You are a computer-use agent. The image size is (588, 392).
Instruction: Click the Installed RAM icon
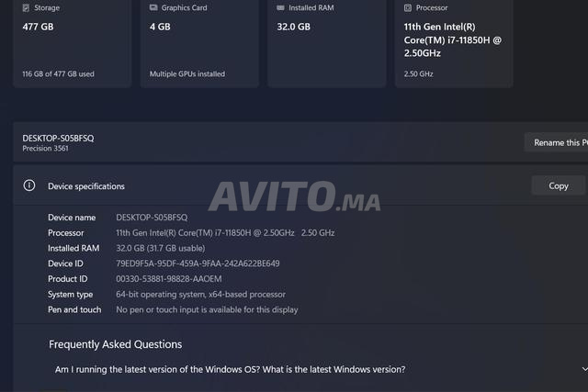[x=281, y=7]
